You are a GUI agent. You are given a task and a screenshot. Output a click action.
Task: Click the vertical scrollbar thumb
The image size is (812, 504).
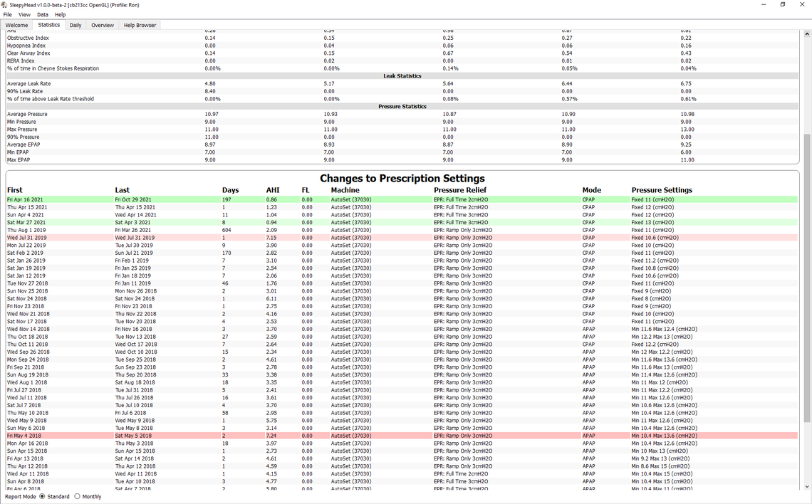tap(807, 278)
